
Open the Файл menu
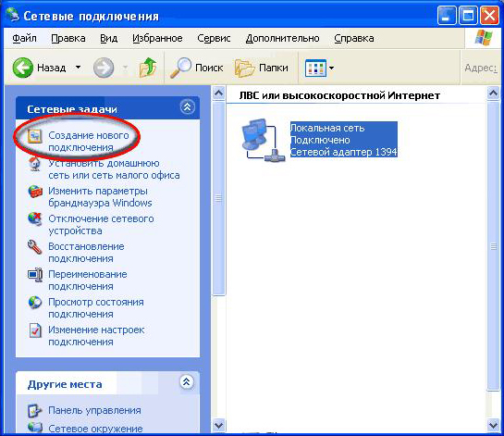[24, 38]
